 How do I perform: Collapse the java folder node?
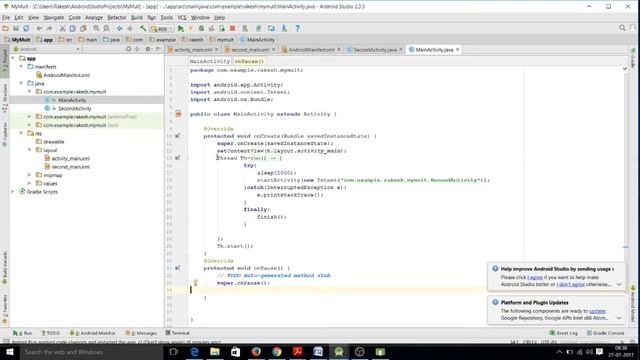click(x=21, y=83)
